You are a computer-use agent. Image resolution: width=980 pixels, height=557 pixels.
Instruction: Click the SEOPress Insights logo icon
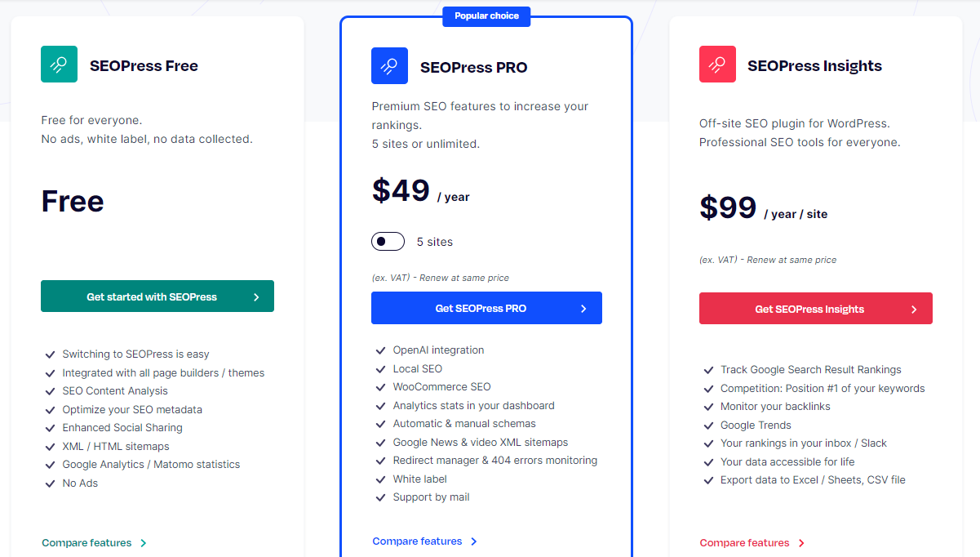(716, 65)
